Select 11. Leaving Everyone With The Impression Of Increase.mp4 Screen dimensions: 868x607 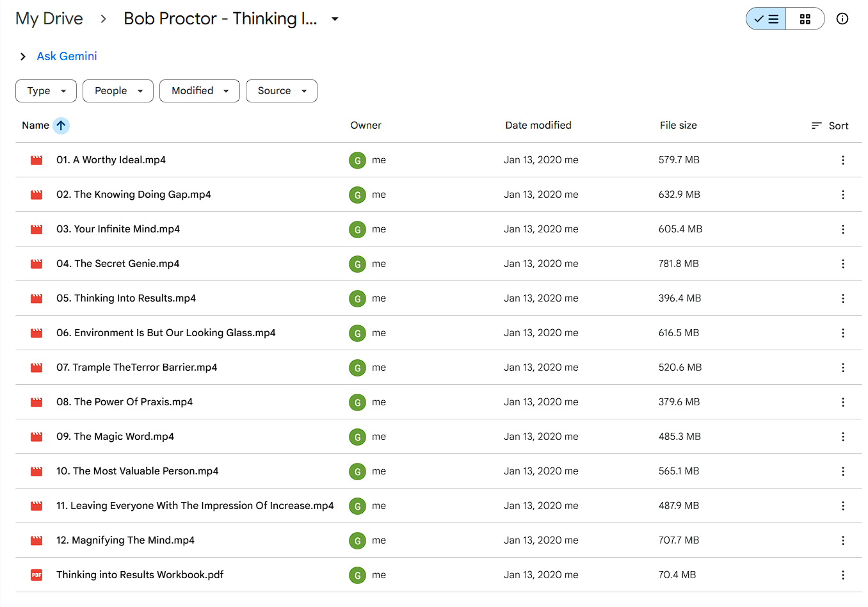click(195, 506)
